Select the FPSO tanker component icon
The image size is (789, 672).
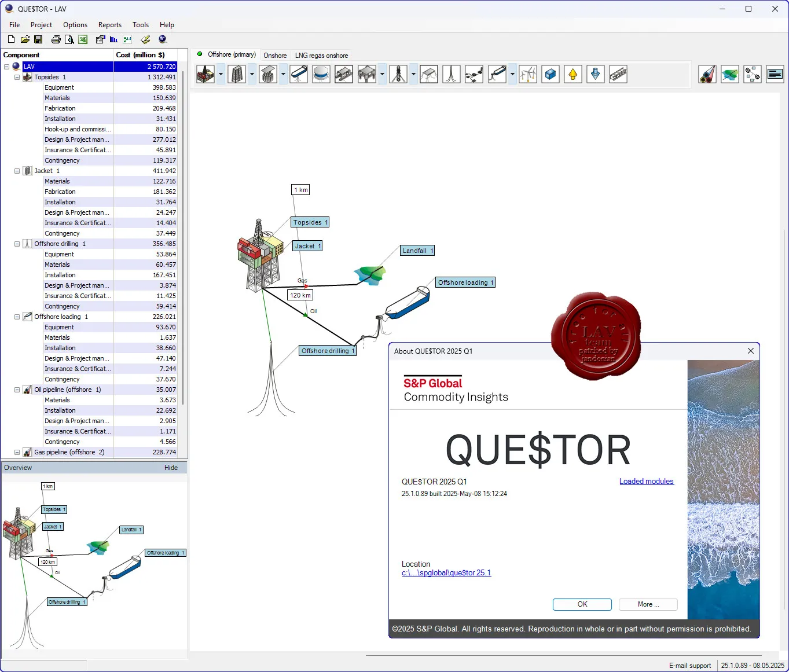299,74
